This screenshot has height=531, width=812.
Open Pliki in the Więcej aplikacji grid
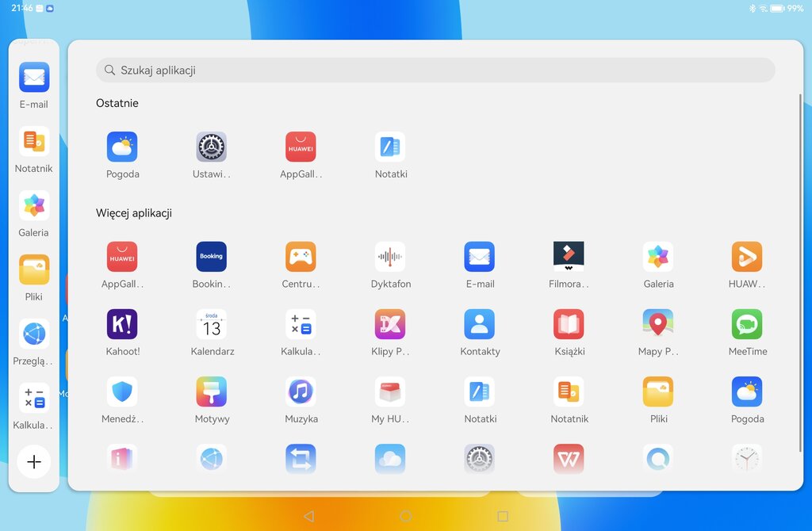[658, 392]
